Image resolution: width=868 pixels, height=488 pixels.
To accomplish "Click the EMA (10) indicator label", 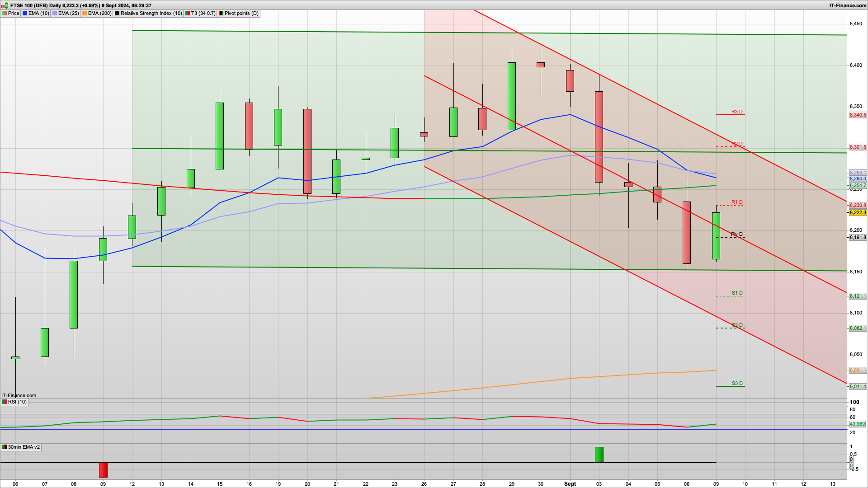I will pos(38,13).
